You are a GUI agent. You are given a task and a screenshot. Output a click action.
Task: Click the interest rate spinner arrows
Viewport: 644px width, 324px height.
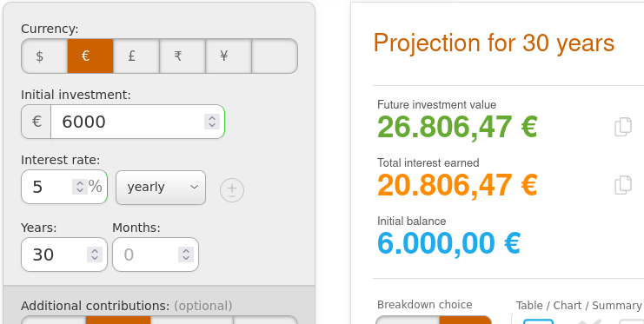pos(80,187)
